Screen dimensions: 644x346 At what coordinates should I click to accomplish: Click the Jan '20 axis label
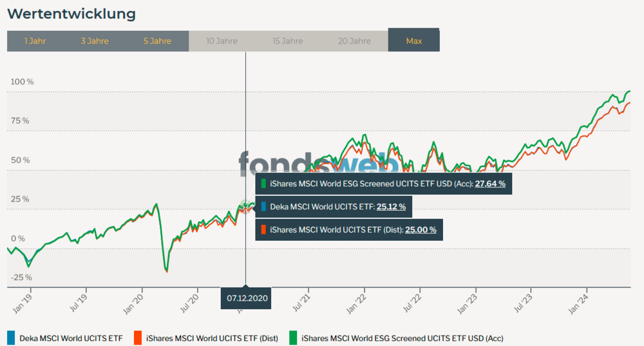pyautogui.click(x=134, y=304)
